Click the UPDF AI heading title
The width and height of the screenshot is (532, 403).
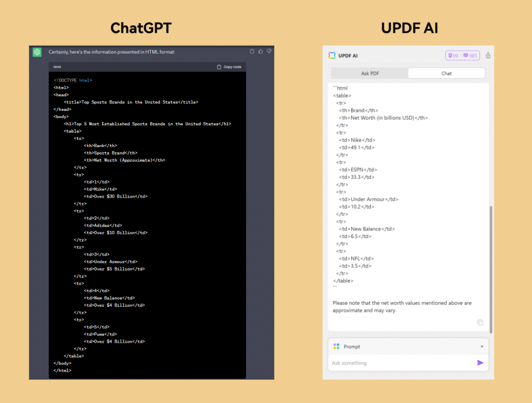(409, 28)
